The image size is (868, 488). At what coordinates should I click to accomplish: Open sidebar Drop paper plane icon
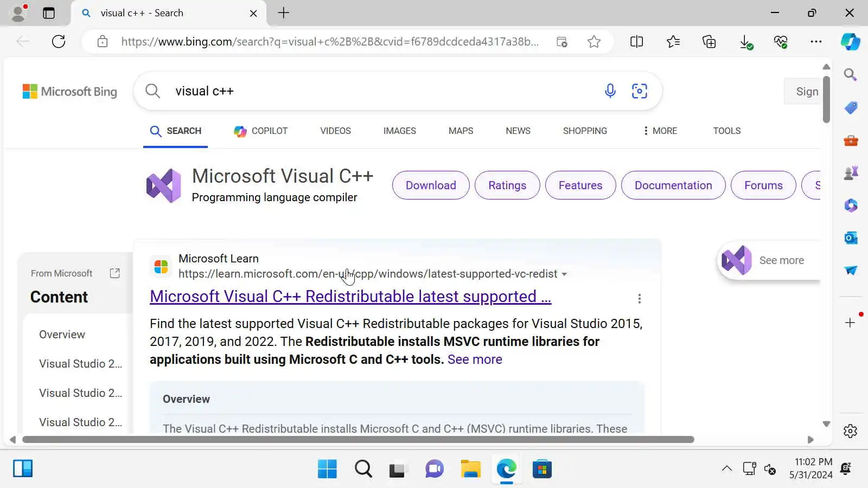[851, 270]
